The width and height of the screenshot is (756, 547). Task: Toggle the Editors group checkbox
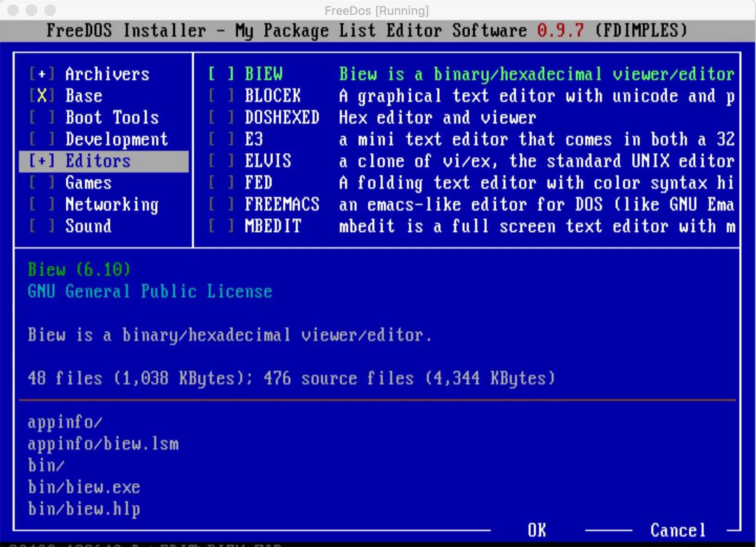42,161
